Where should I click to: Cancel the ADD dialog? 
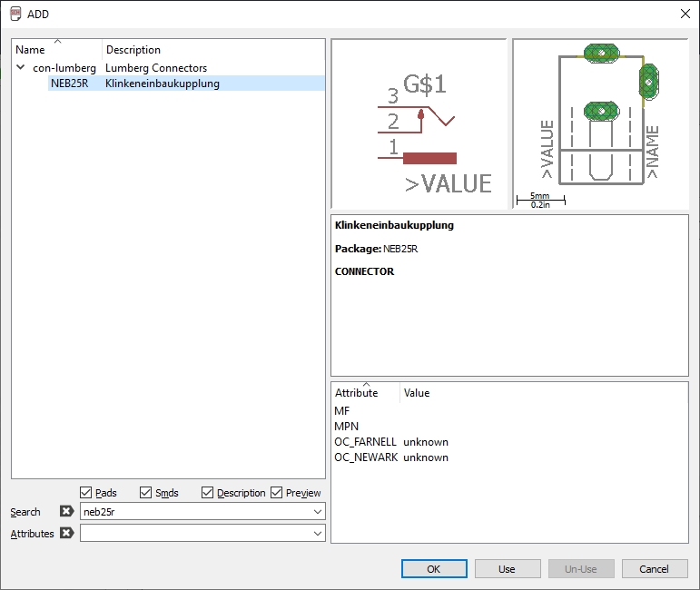click(x=655, y=569)
